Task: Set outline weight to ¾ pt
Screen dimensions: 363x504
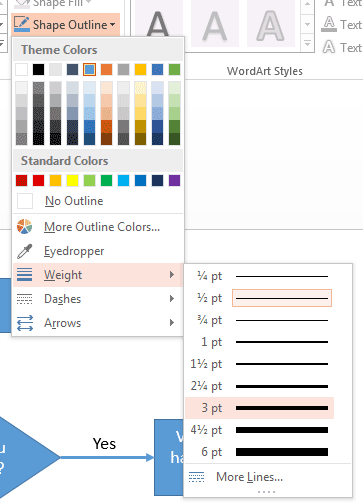Action: tap(260, 320)
